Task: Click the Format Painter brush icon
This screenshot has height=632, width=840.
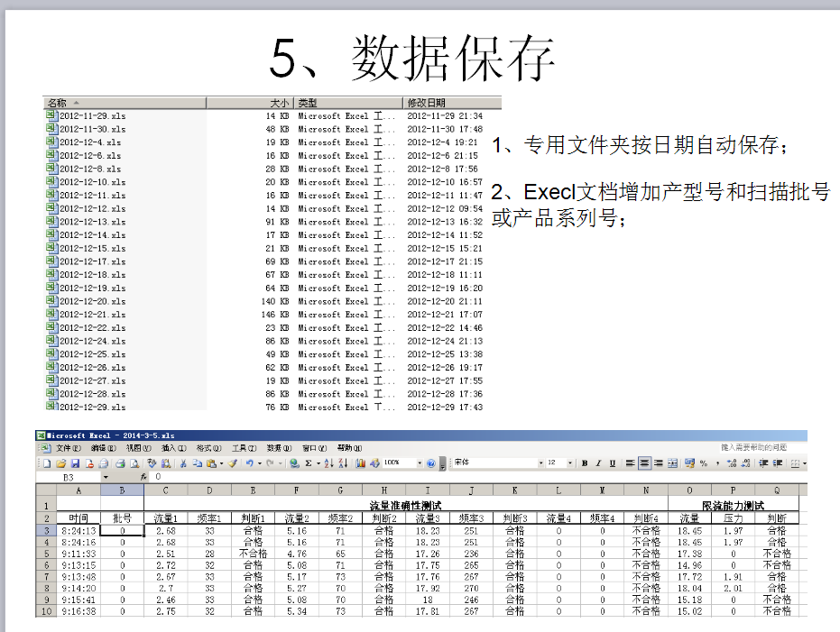Action: coord(232,463)
